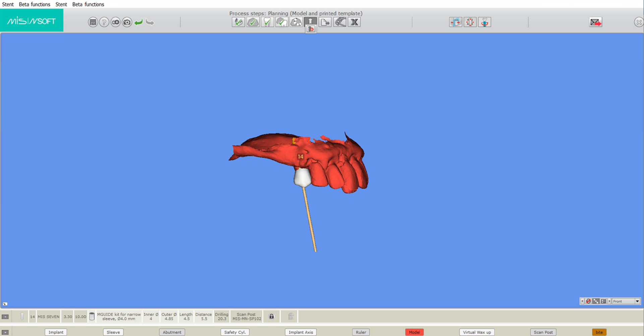Toggle Ruler visibility button

[x=361, y=332]
